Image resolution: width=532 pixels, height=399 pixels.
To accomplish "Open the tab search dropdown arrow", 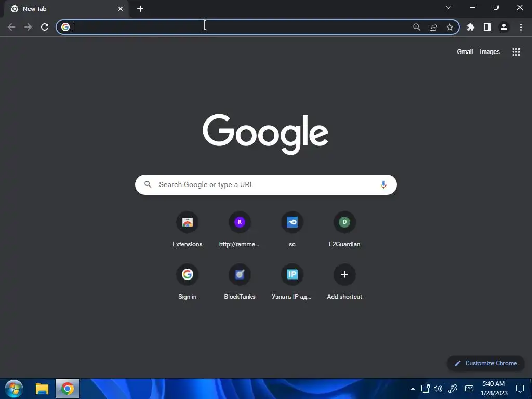I will coord(448,7).
